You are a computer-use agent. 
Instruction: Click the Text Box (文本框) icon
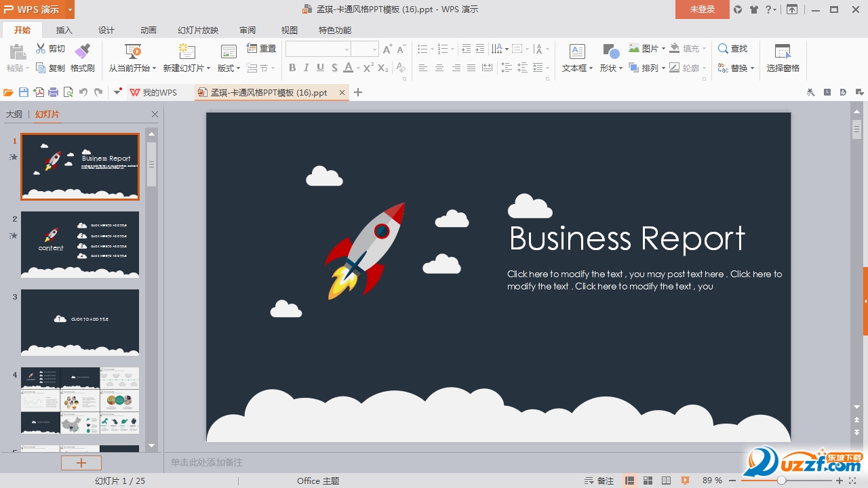click(x=577, y=52)
